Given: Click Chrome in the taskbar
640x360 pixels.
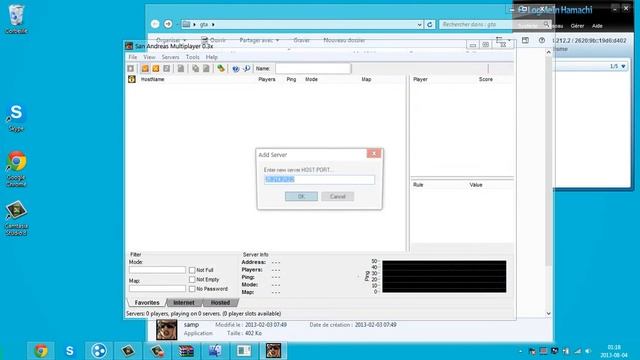Looking at the screenshot, I should pos(40,351).
